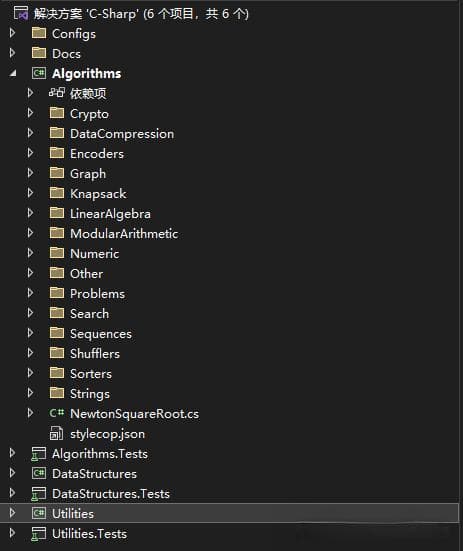Viewport: 463px width, 551px height.
Task: Collapse the Algorithms project node
Action: click(x=13, y=73)
